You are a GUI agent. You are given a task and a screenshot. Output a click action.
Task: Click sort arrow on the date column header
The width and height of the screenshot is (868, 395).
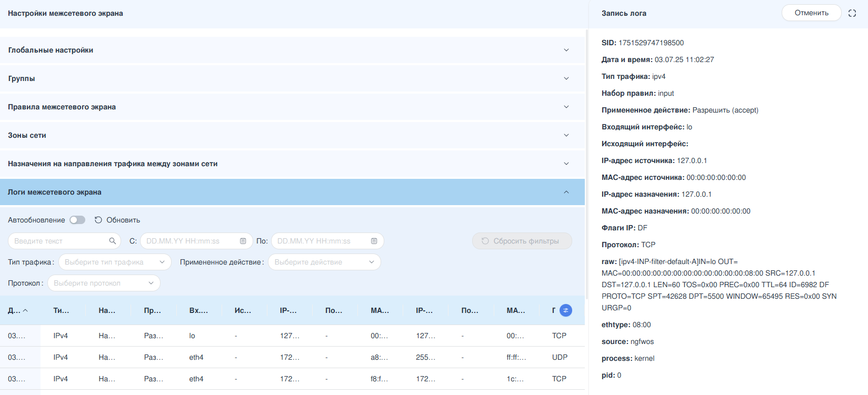[x=25, y=310]
